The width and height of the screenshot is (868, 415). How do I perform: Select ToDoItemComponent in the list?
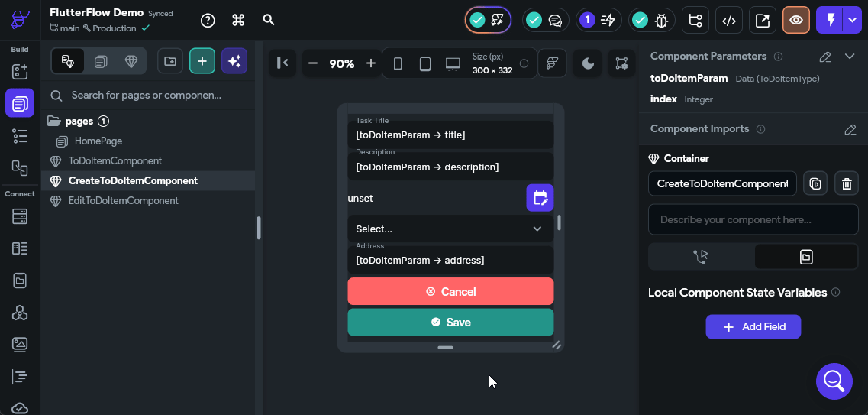[115, 160]
